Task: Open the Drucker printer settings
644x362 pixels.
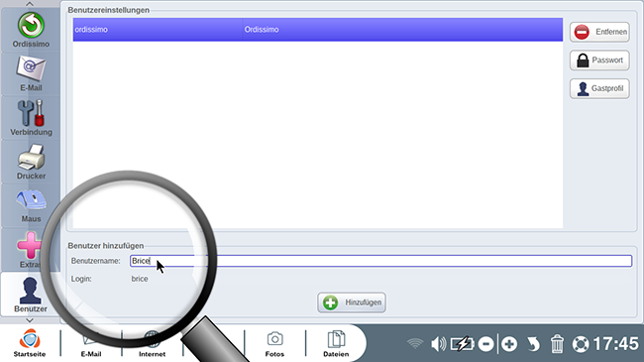Action: coord(31,162)
